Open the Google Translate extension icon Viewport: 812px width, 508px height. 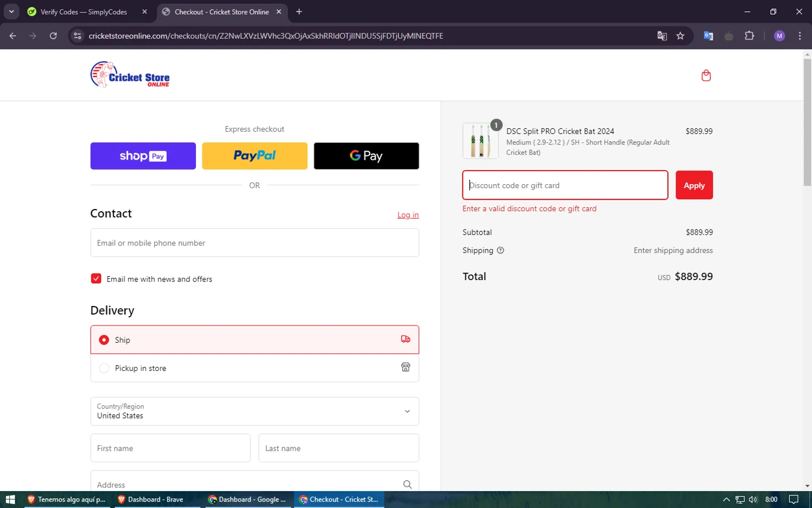click(x=708, y=36)
